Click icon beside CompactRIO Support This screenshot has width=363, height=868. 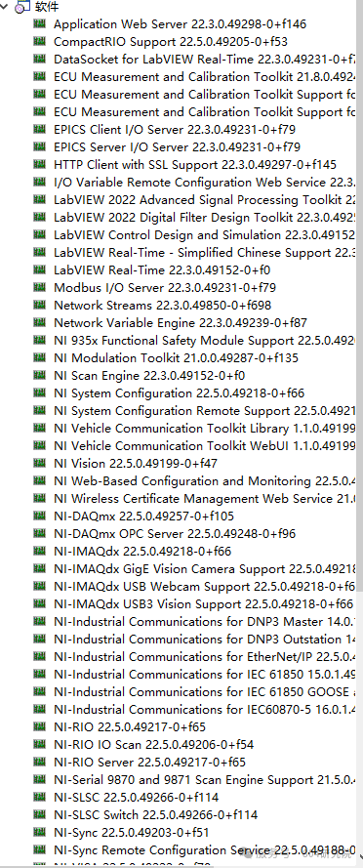pos(39,41)
